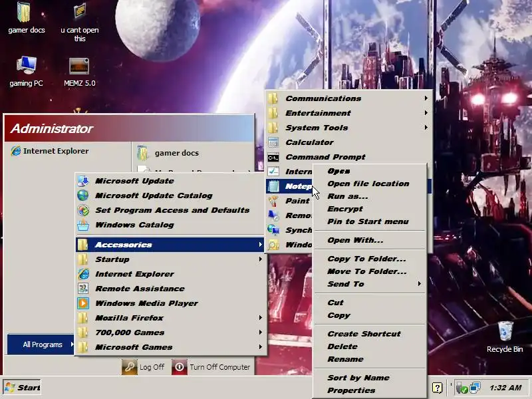Image resolution: width=532 pixels, height=399 pixels.
Task: Expand the Microsoft Games submenu arrow
Action: coord(260,346)
